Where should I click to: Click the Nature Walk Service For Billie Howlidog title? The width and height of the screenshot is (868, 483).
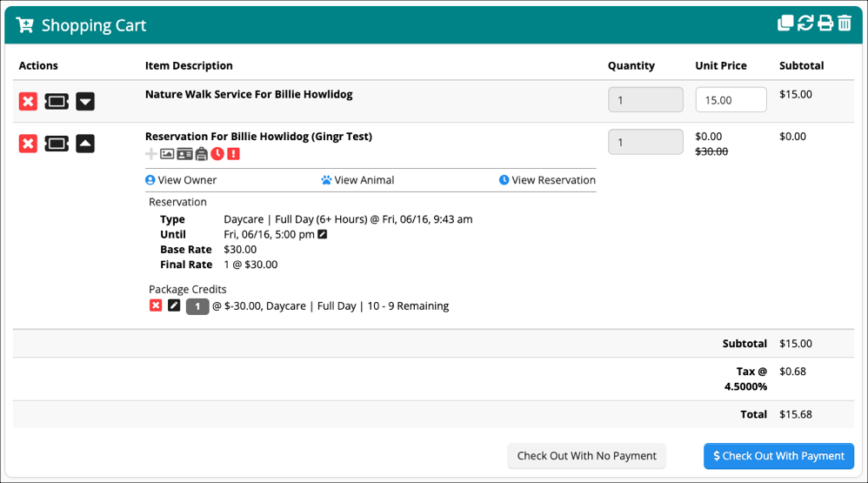click(x=249, y=94)
